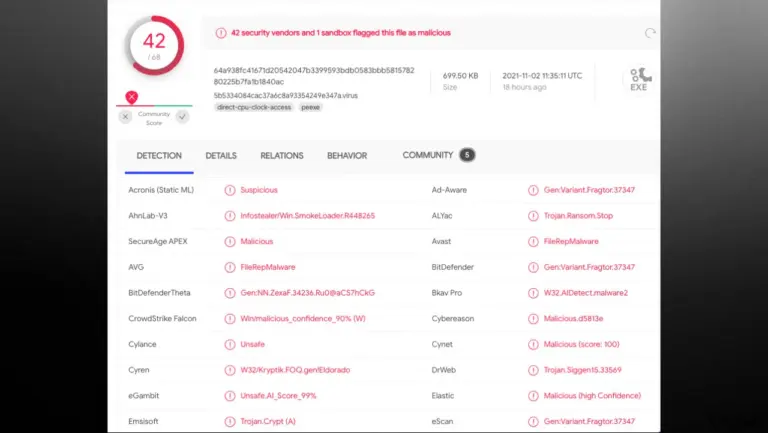Click the warning icon for Ad-Aware

533,190
